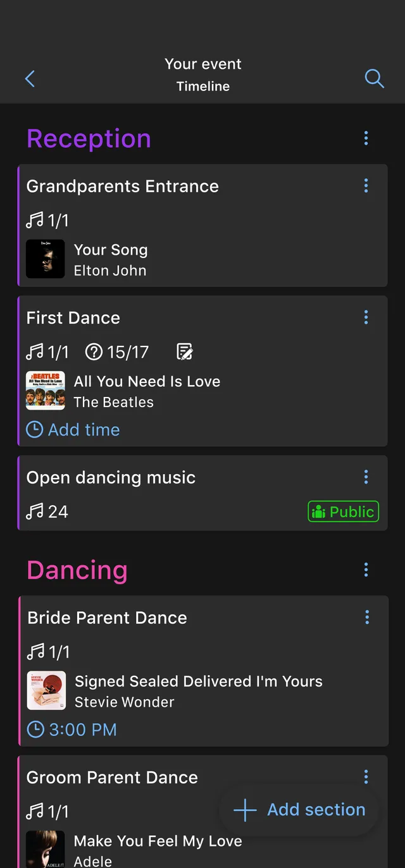The width and height of the screenshot is (405, 868).
Task: Tap the notes icon in First Dance
Action: pos(184,351)
